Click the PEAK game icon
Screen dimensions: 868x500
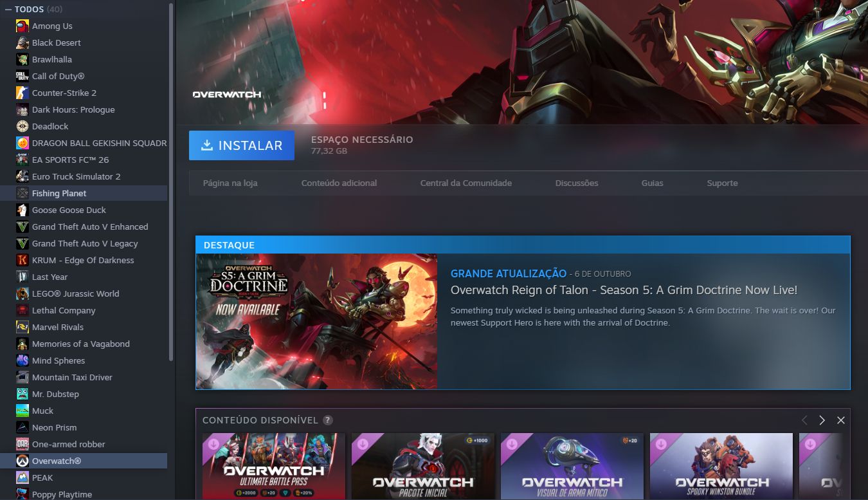(x=23, y=478)
